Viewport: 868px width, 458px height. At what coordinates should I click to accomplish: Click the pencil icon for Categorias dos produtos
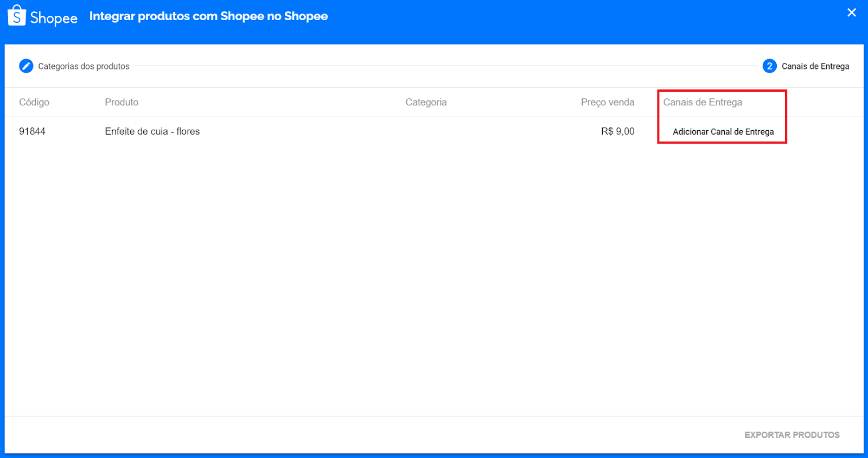click(x=26, y=66)
